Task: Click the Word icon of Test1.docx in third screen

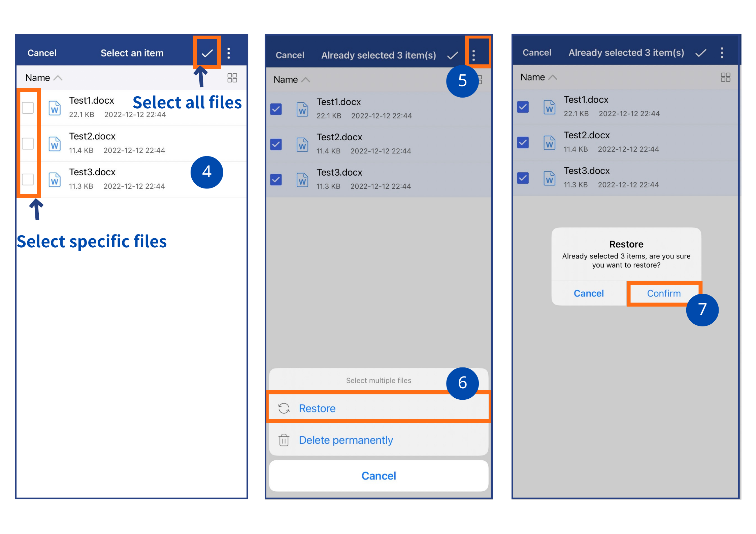Action: tap(549, 107)
